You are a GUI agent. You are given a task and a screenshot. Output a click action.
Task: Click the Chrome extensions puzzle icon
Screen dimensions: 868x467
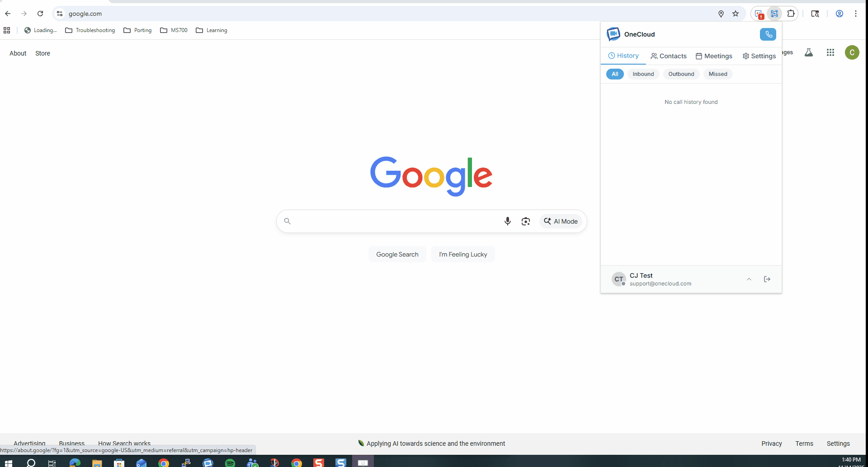(791, 14)
